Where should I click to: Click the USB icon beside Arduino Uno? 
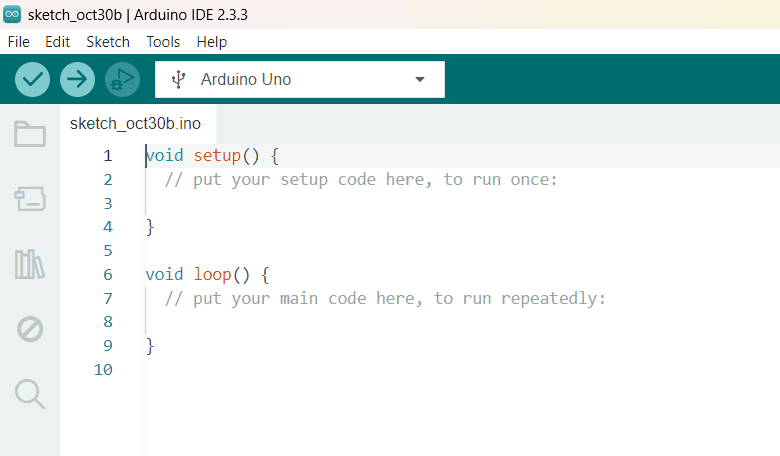click(178, 80)
